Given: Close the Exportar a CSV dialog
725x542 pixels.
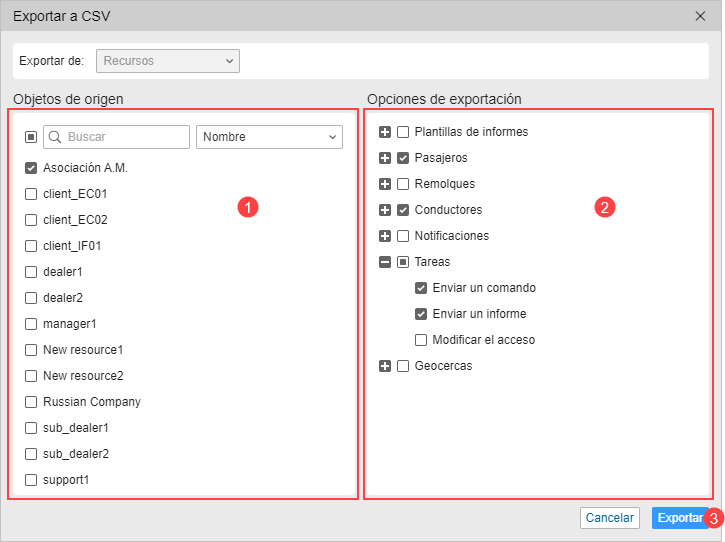Looking at the screenshot, I should (700, 16).
